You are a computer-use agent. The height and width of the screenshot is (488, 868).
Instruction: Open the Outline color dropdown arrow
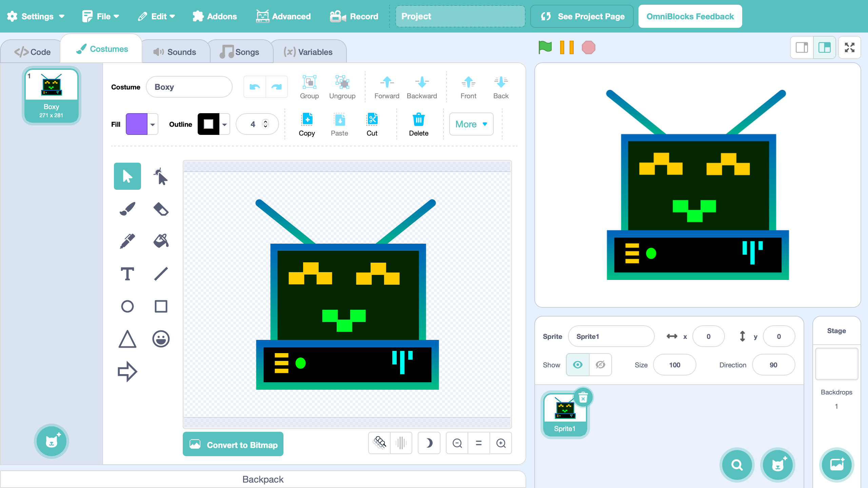tap(224, 124)
